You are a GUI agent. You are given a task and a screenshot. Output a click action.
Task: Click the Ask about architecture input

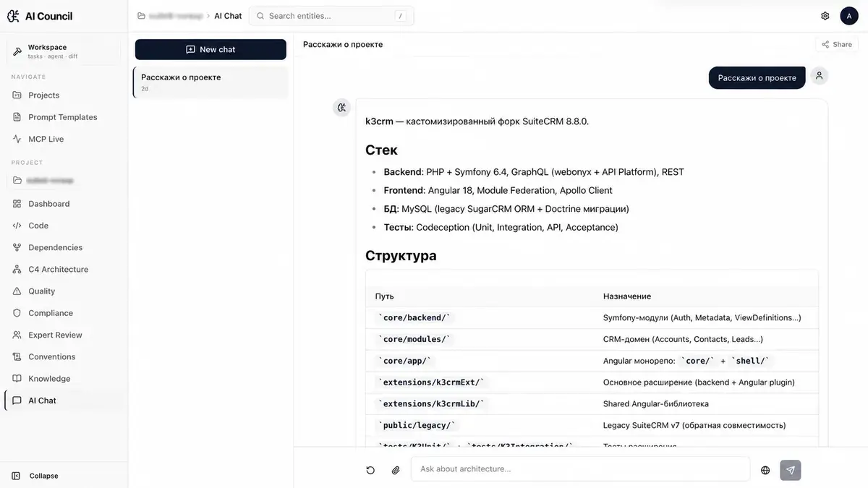580,468
